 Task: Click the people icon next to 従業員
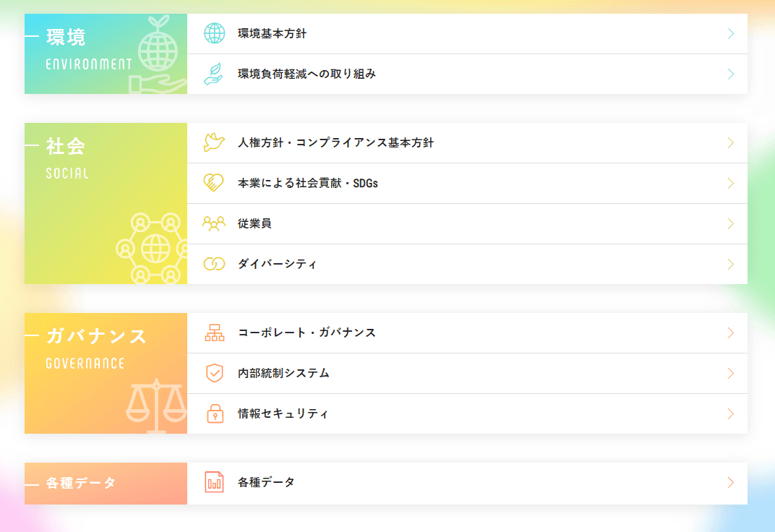click(x=214, y=223)
